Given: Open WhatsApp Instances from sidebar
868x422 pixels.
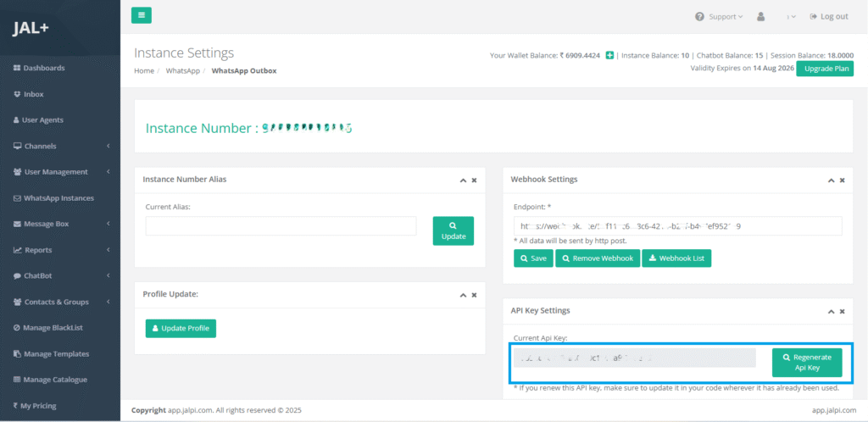Looking at the screenshot, I should tap(58, 198).
